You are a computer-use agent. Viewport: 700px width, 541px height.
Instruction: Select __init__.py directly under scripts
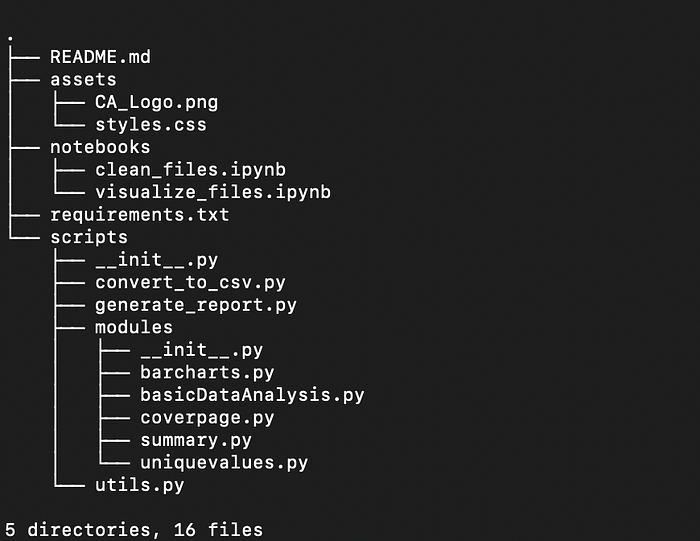point(156,260)
